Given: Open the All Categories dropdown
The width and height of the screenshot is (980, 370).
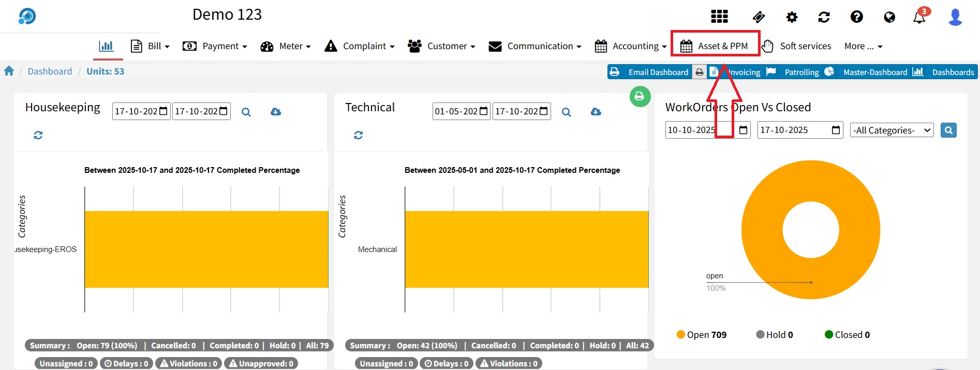Looking at the screenshot, I should pyautogui.click(x=892, y=130).
